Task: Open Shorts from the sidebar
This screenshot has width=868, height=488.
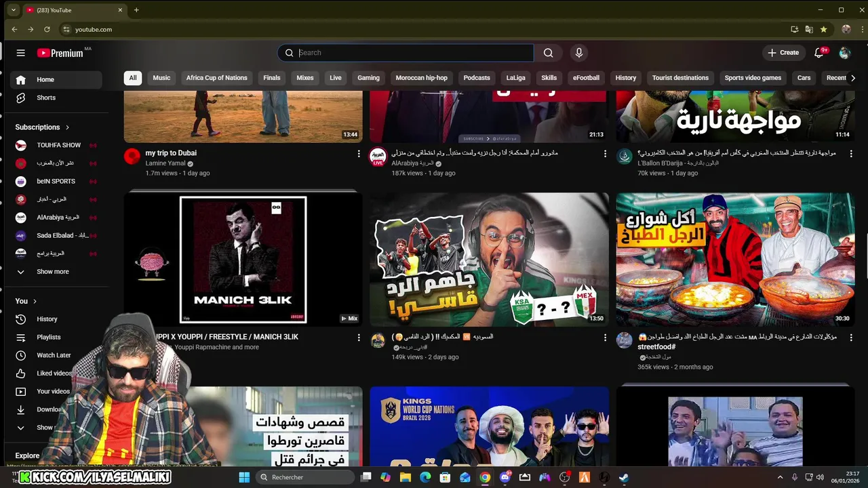Action: 57,98
